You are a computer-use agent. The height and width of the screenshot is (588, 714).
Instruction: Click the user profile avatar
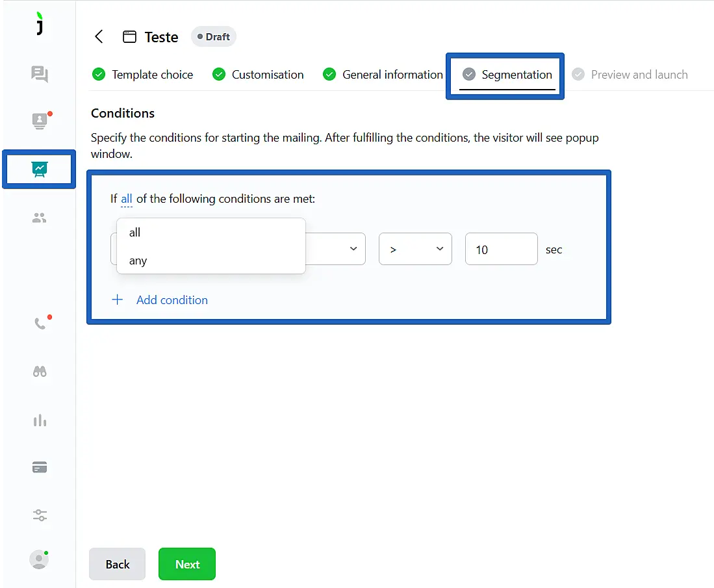click(x=39, y=559)
